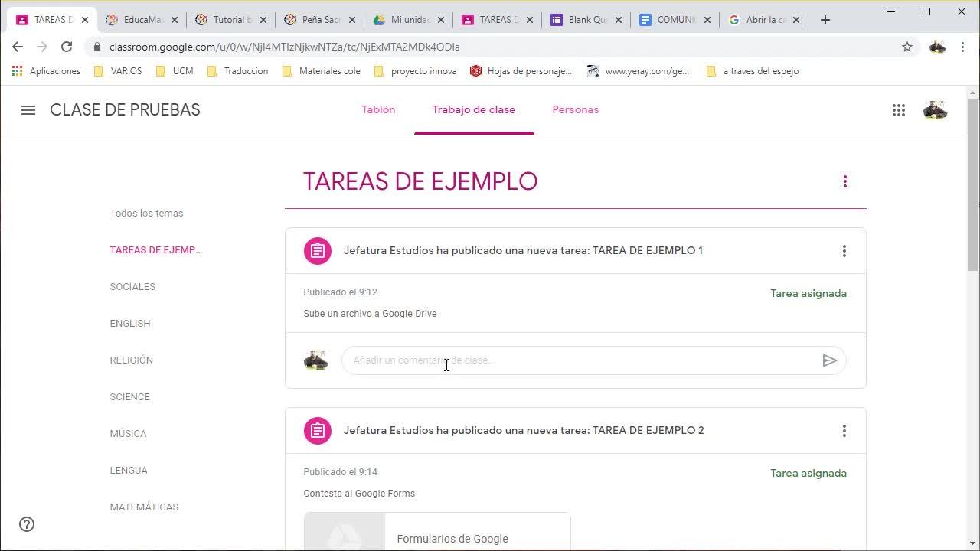Click the assignment icon of TAREA DE EJEMPLO 2

(x=318, y=431)
